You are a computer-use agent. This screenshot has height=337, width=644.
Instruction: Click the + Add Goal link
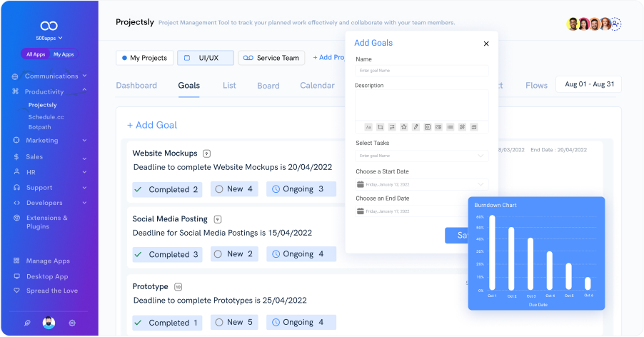tap(152, 125)
